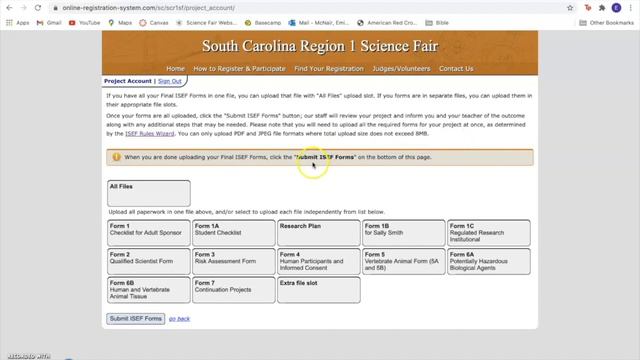Open the Canvas bookmark

click(154, 23)
